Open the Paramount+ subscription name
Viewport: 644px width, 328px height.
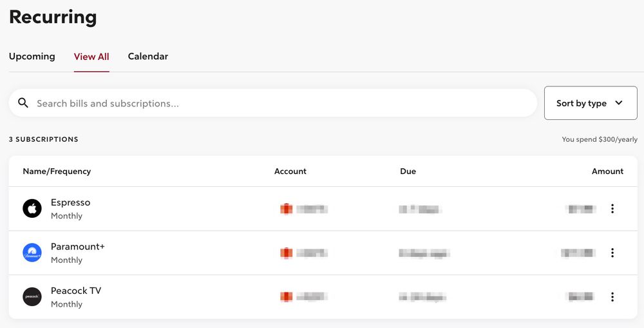click(77, 247)
